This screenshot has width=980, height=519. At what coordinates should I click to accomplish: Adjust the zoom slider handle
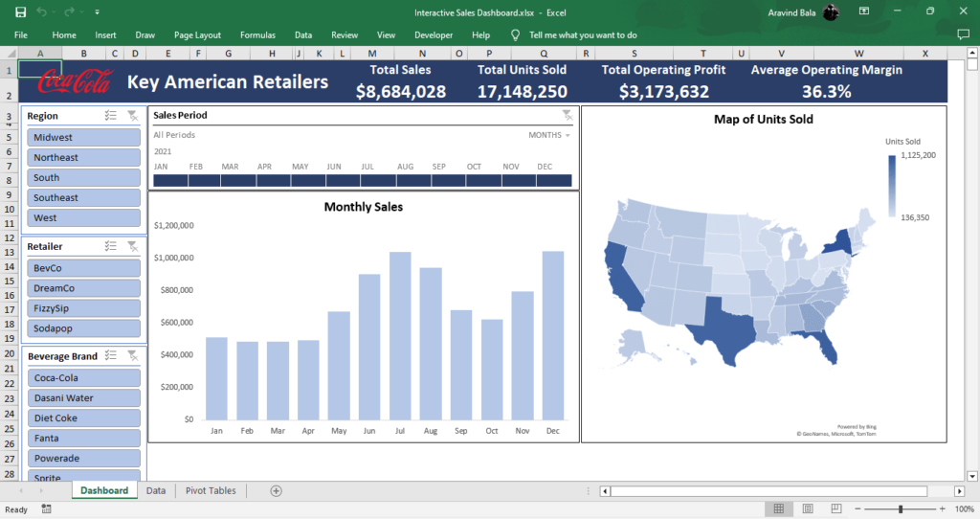click(x=901, y=509)
